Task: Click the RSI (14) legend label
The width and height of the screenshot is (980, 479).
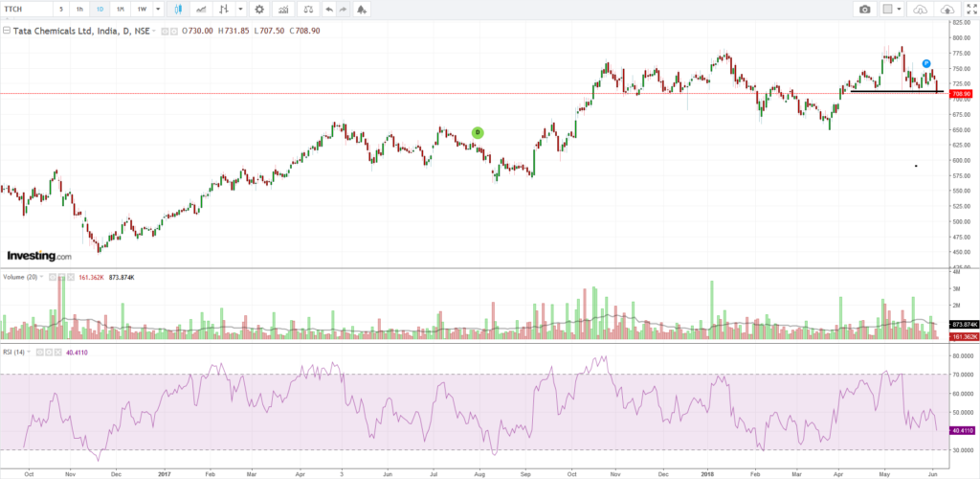Action: [x=13, y=352]
